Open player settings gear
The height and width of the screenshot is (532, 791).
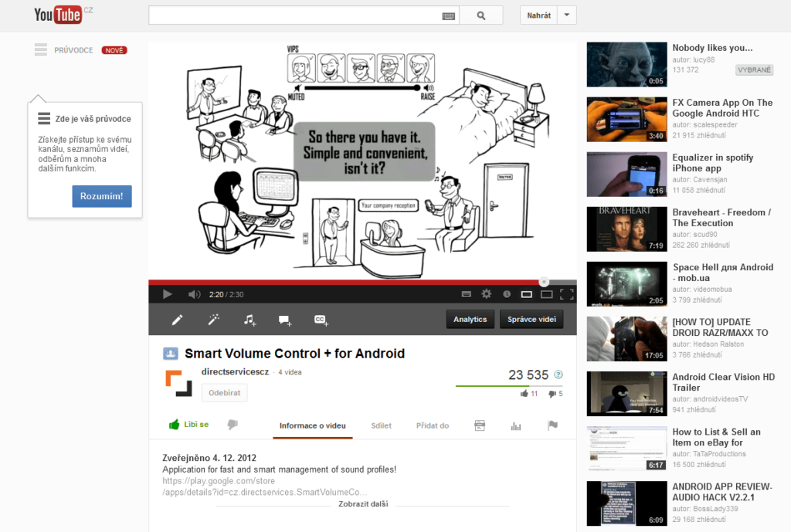pos(487,294)
